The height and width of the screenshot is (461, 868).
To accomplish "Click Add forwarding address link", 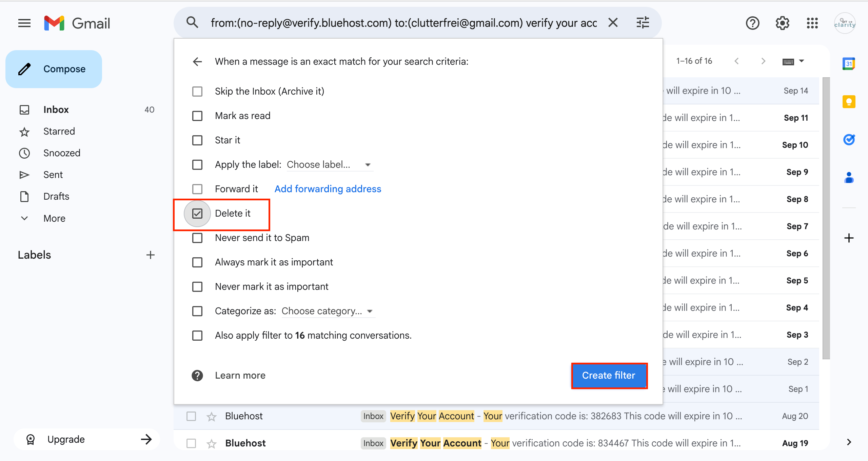I will (x=328, y=189).
